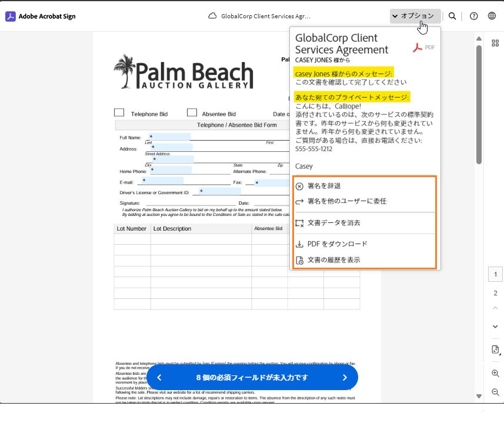Click the scrollbar up arrow

tap(479, 39)
